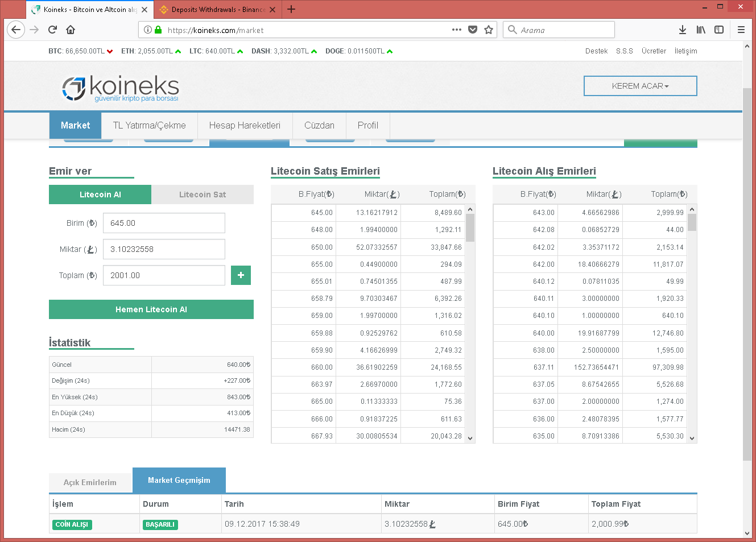756x542 pixels.
Task: Switch to Litecoin Sat toggle
Action: click(x=203, y=195)
